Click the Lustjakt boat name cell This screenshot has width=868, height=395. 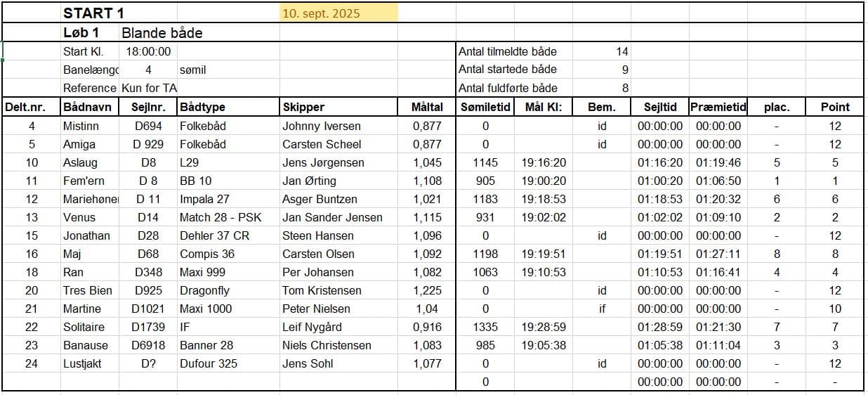[x=83, y=363]
